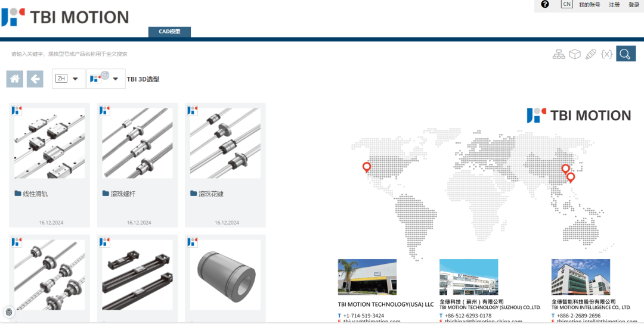Click date 16.12.2024 under 线性滑轨

click(x=51, y=223)
